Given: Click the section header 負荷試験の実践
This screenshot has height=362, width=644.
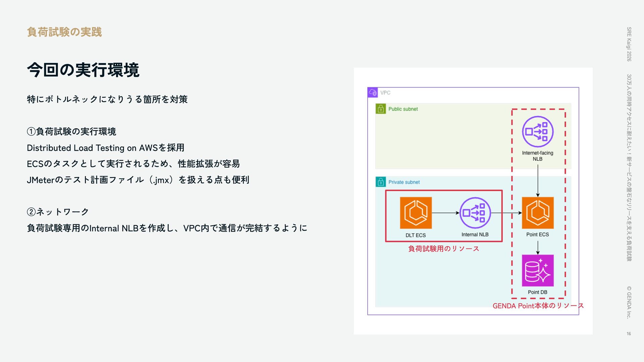Looking at the screenshot, I should tap(64, 32).
